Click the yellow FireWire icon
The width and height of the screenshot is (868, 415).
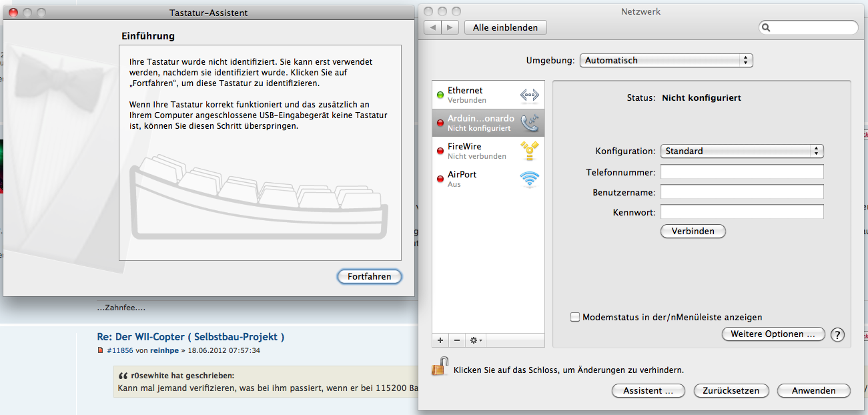530,151
